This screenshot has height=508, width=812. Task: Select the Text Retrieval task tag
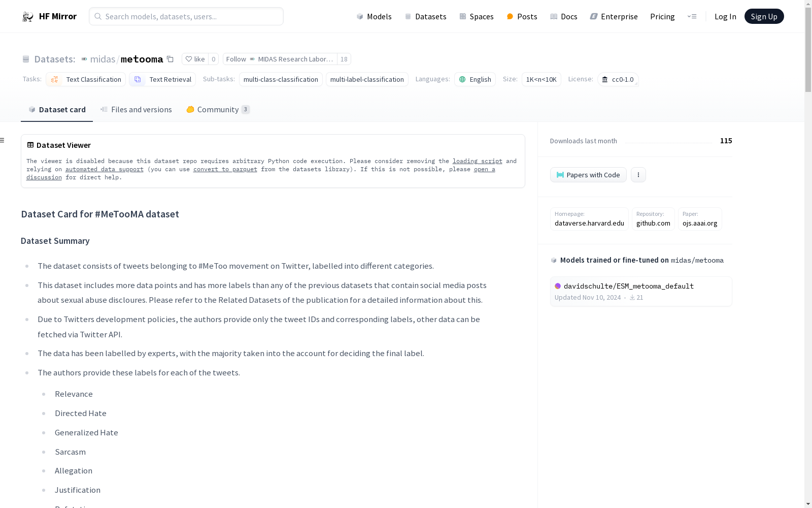coord(162,79)
